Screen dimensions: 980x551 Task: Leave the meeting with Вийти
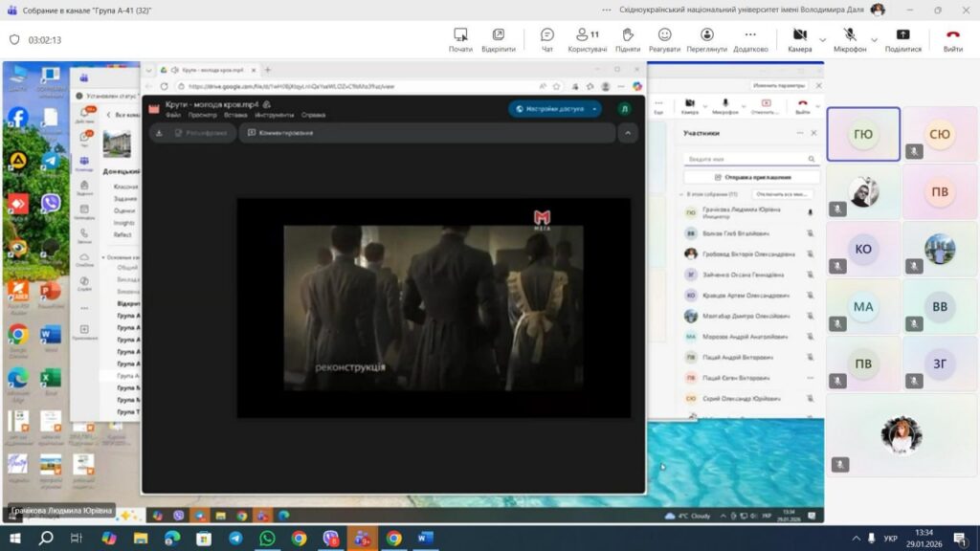pos(952,39)
